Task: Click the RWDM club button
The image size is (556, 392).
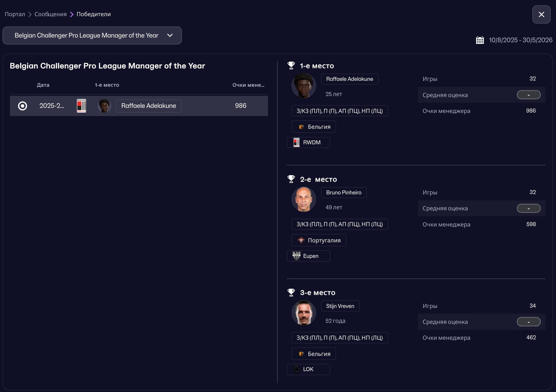Action: coord(308,142)
